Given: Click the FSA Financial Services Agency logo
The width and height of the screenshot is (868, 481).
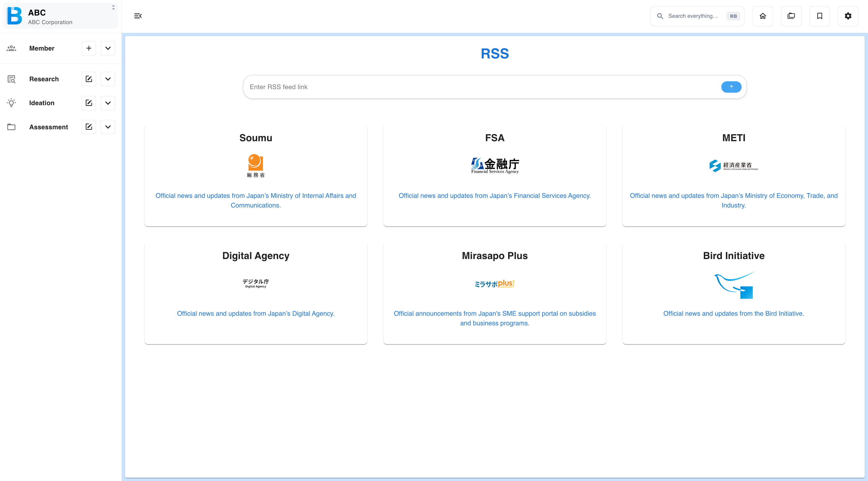Looking at the screenshot, I should tap(495, 166).
